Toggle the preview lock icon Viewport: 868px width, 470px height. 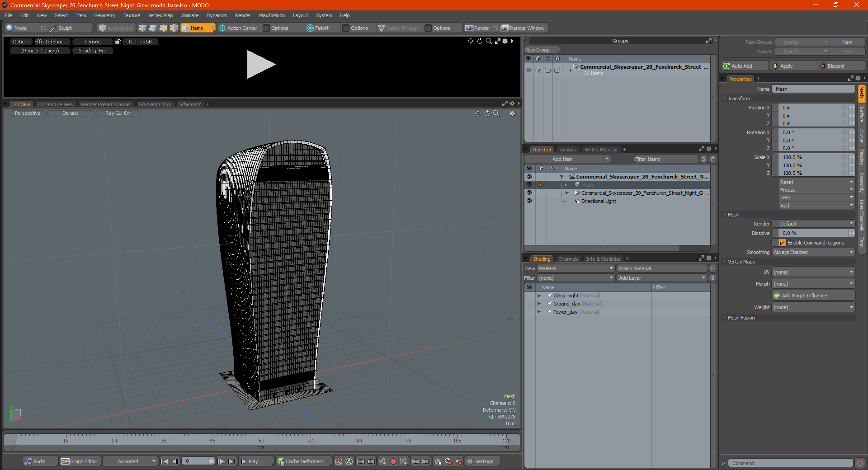tap(118, 42)
